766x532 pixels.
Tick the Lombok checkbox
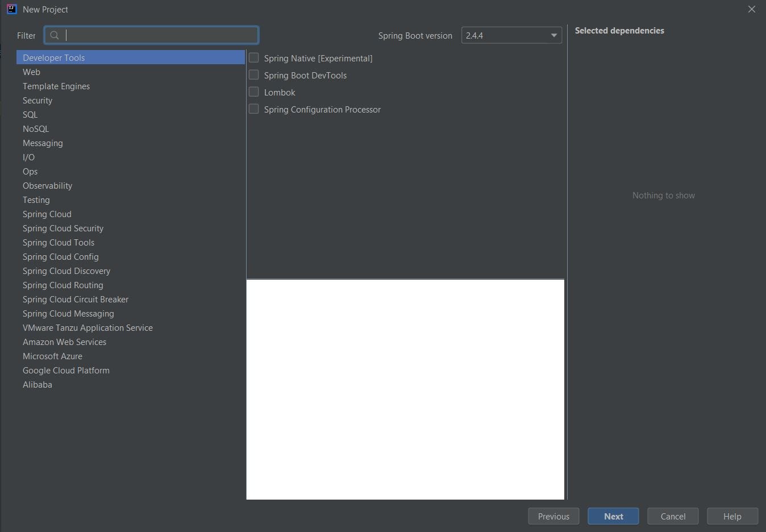coord(254,92)
